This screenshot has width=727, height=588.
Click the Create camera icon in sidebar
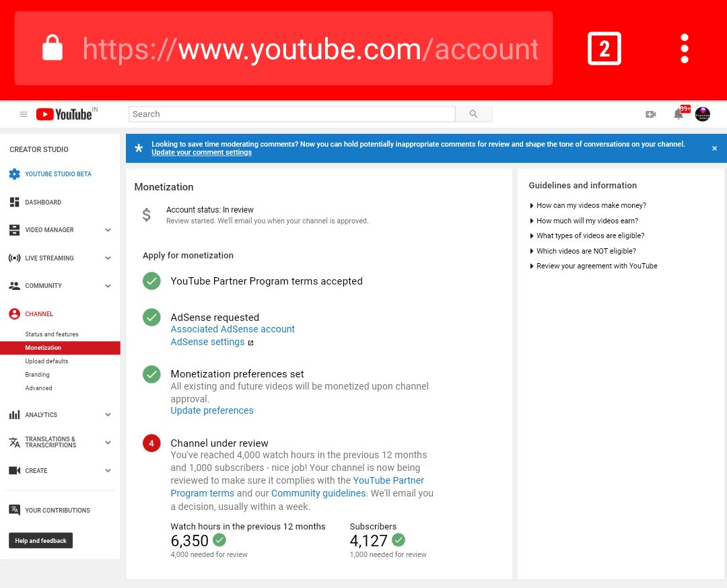14,470
